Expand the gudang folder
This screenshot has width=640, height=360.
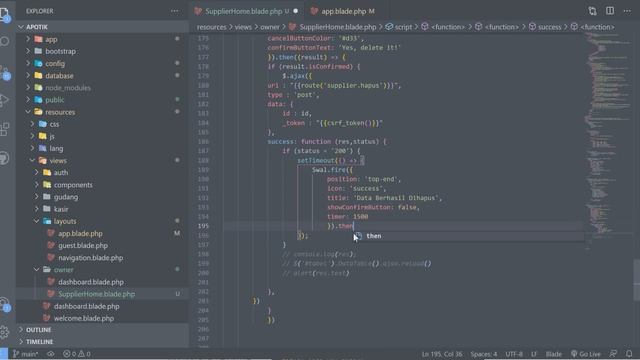[102, 197]
